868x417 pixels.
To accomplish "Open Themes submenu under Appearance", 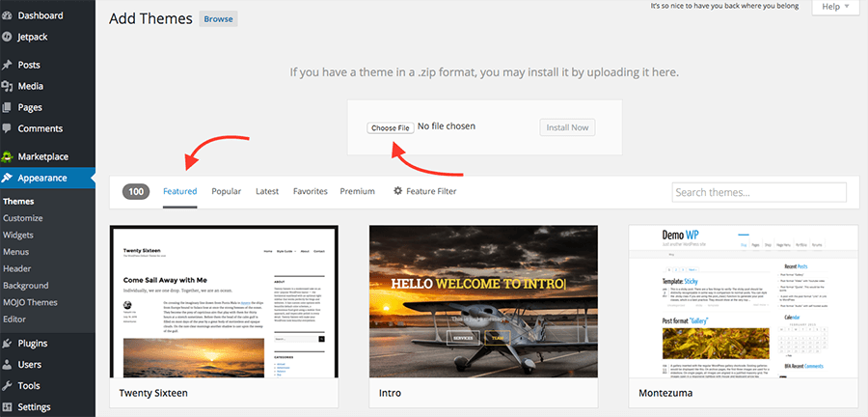I will click(x=18, y=202).
